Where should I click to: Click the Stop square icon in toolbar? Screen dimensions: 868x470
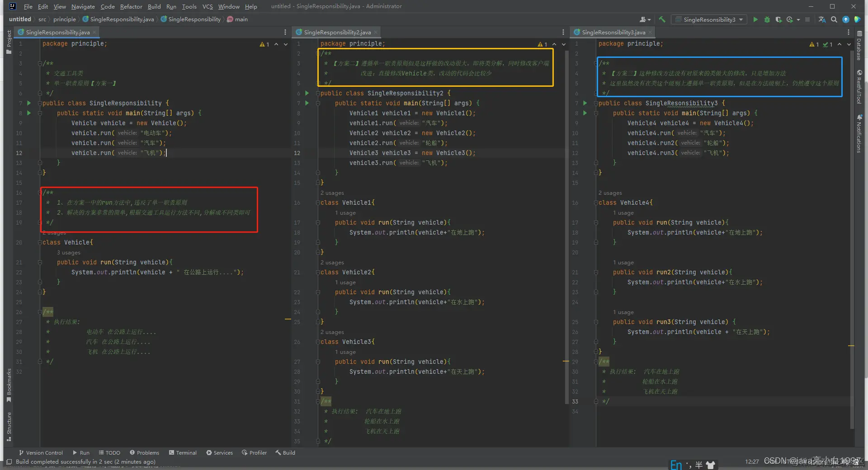[x=807, y=19]
